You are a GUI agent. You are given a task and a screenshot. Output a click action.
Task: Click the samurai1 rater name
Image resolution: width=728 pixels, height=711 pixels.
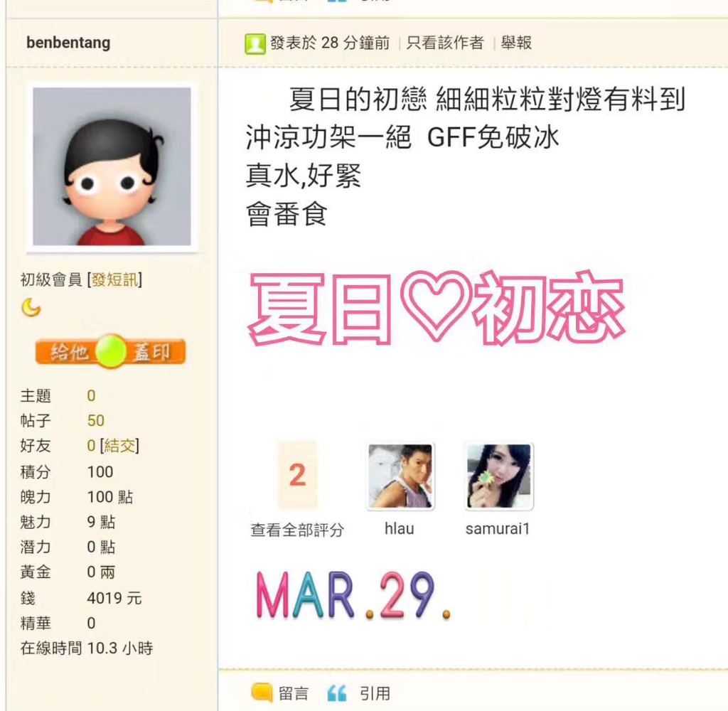(498, 529)
